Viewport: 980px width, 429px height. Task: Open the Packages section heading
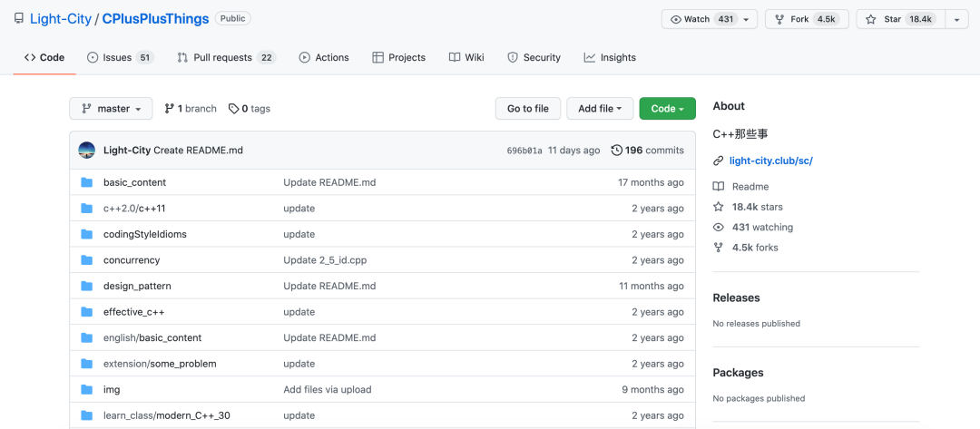pyautogui.click(x=738, y=373)
